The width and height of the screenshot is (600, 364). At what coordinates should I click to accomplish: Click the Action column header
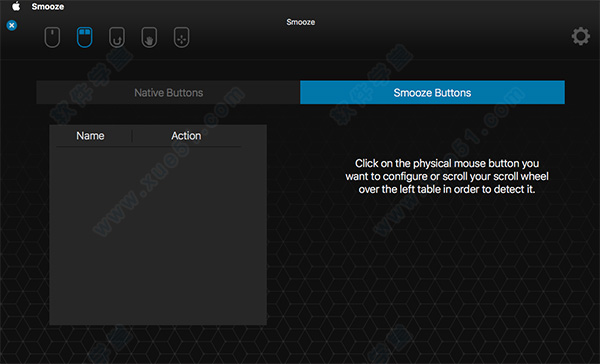pos(186,136)
